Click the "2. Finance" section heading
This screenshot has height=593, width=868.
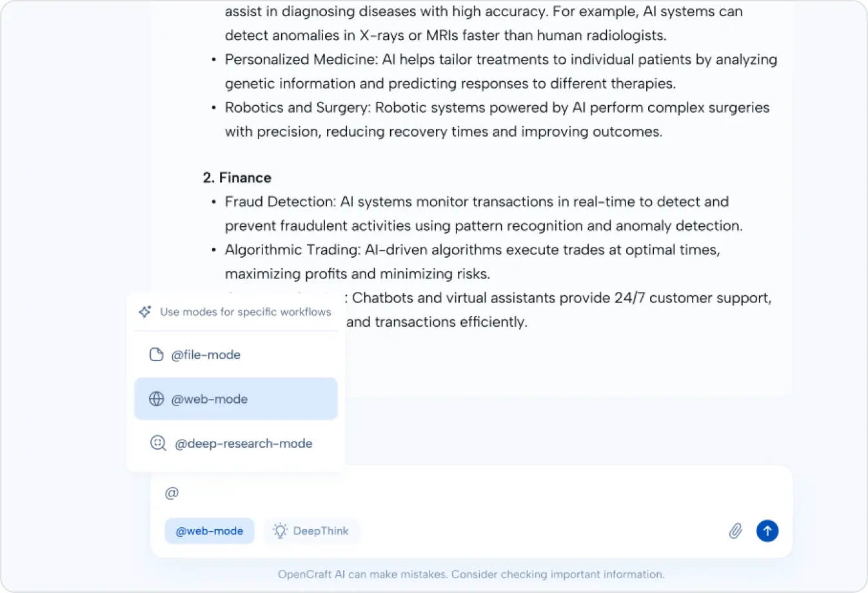[237, 178]
